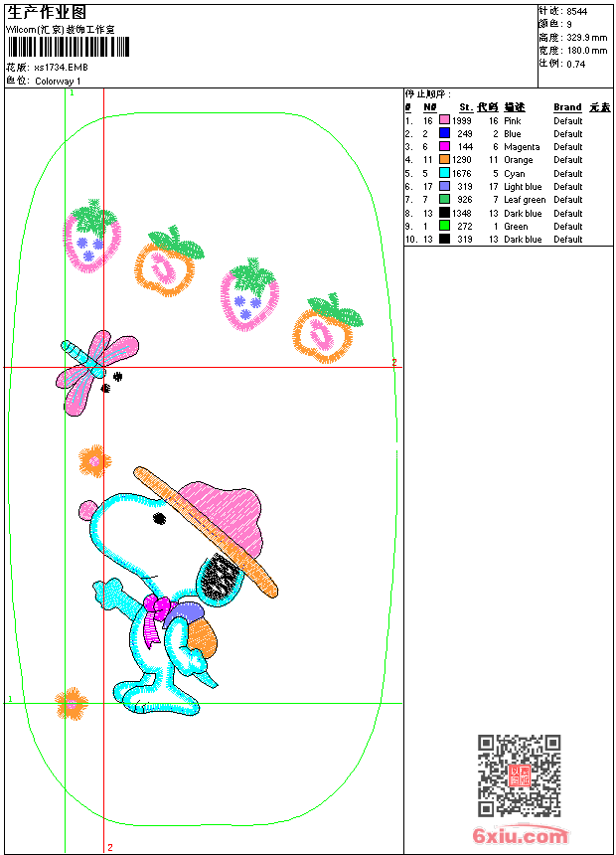Viewport: 616px width, 855px height.
Task: Select stitch count 1999 in Pink row
Action: pyautogui.click(x=462, y=121)
